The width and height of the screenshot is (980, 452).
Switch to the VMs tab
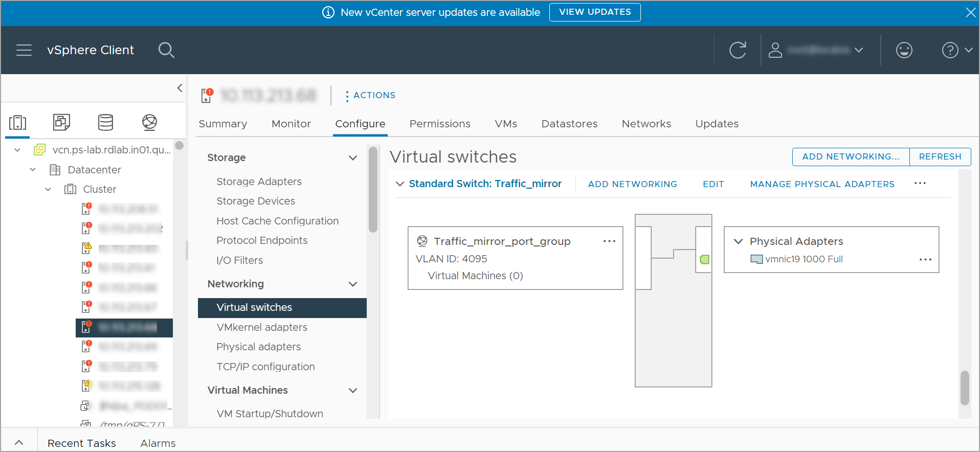click(x=506, y=124)
